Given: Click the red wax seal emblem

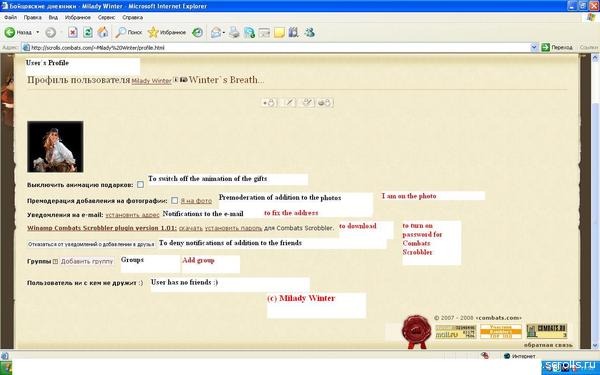Looking at the screenshot, I should tap(416, 331).
